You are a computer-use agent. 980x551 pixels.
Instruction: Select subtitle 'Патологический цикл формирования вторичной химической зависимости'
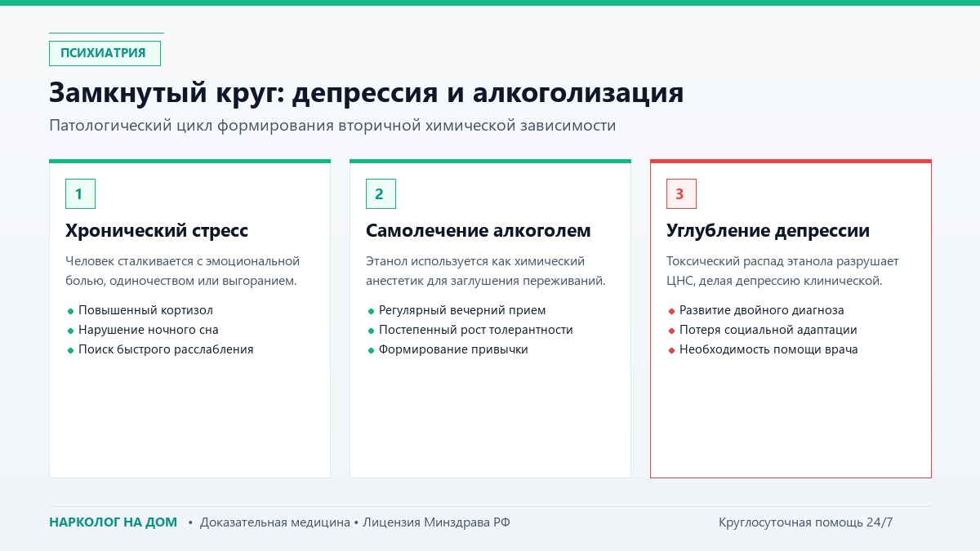(332, 126)
